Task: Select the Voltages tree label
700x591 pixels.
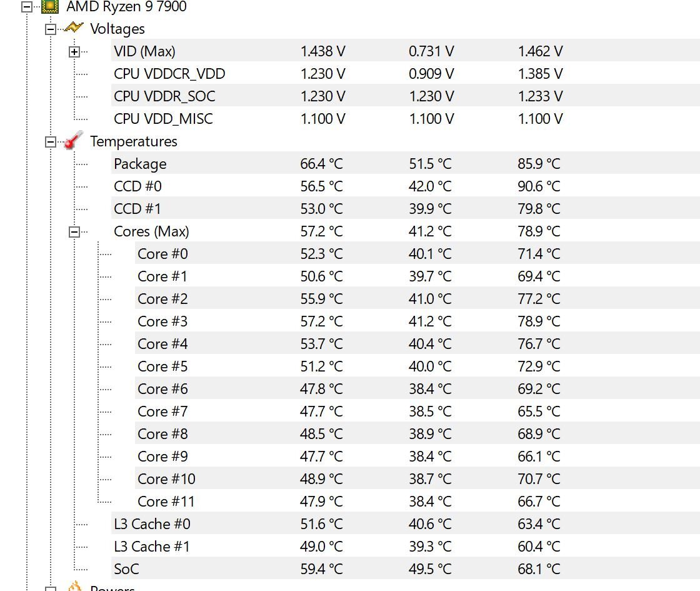Action: tap(117, 29)
